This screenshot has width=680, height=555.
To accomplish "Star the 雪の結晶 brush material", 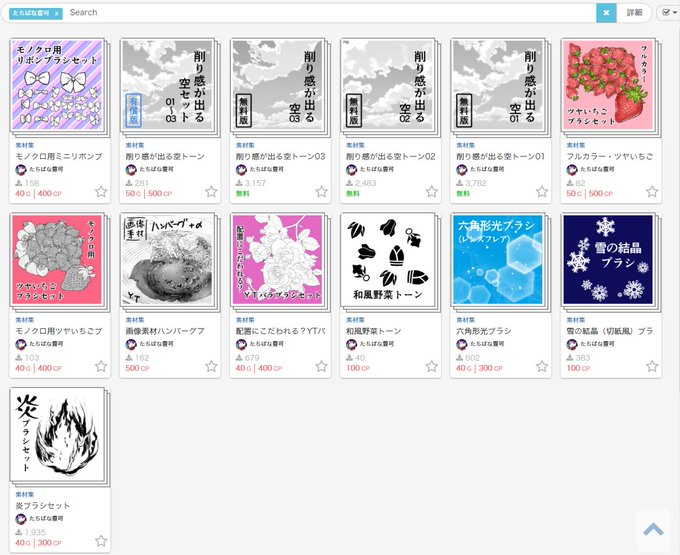I will point(652,366).
